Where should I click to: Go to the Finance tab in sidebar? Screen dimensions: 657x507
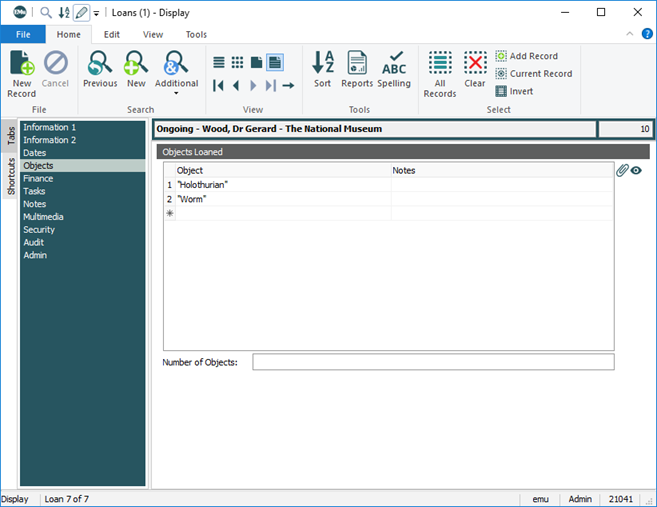click(38, 179)
